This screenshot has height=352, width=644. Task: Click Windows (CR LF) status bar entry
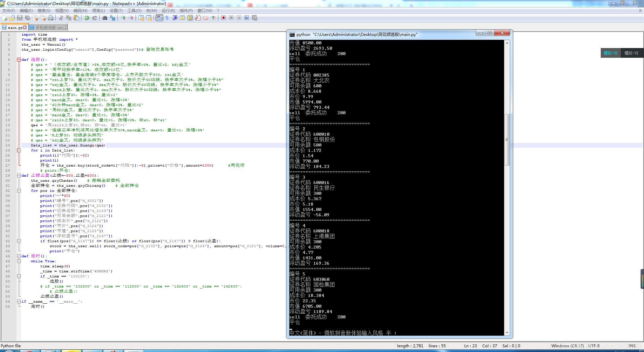click(x=567, y=346)
